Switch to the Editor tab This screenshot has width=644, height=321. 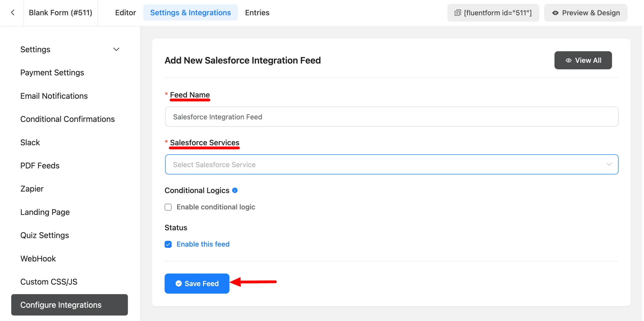[126, 13]
